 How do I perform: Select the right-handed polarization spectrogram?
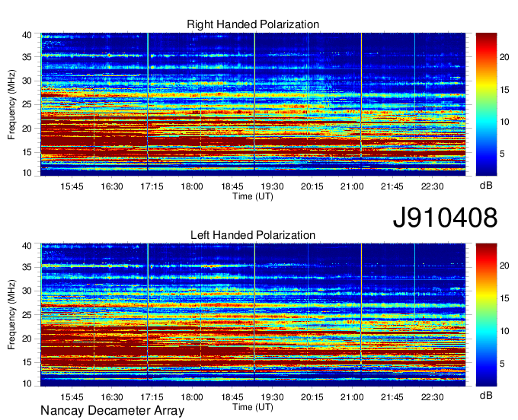pos(253,104)
